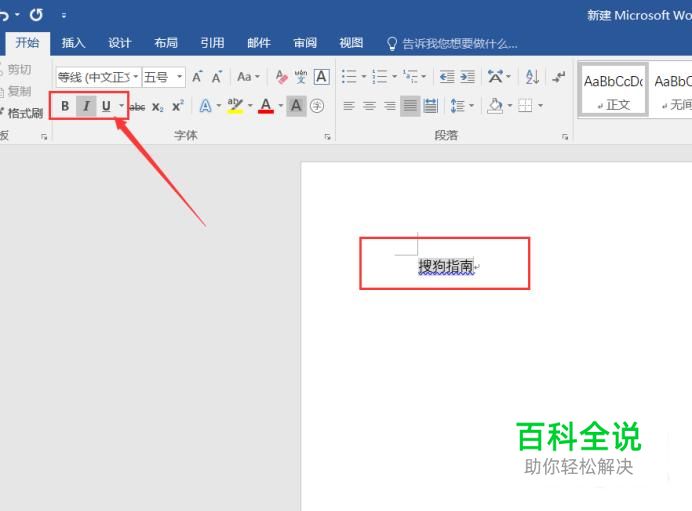Click the enclosed character icon

coord(317,106)
